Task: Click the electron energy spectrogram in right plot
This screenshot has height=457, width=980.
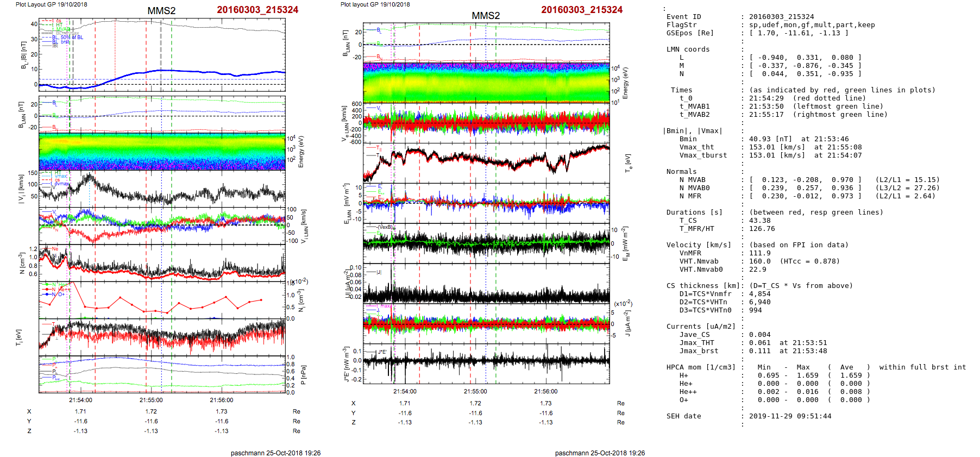Action: tap(486, 82)
